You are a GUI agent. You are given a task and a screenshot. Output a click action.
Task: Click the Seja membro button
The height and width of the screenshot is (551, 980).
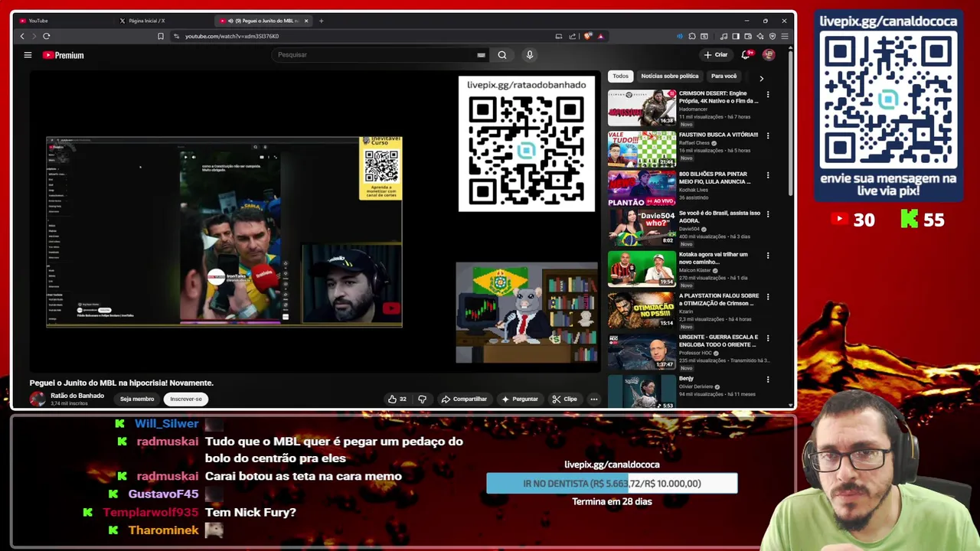pyautogui.click(x=137, y=399)
